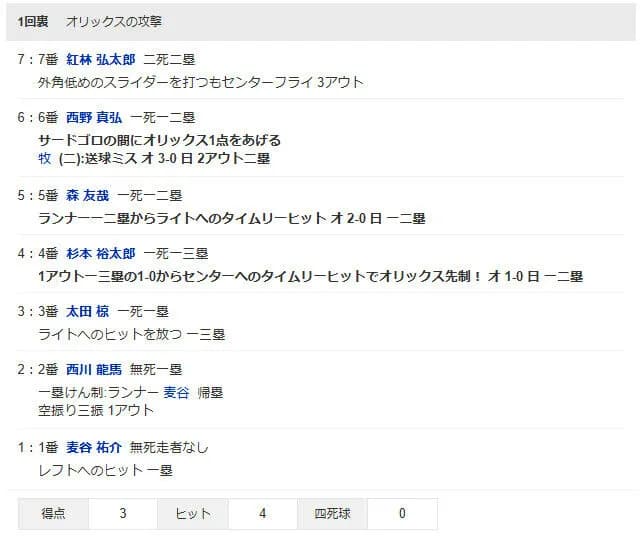Open player link 杉本 裕太郎
644x546 pixels.
pos(101,253)
